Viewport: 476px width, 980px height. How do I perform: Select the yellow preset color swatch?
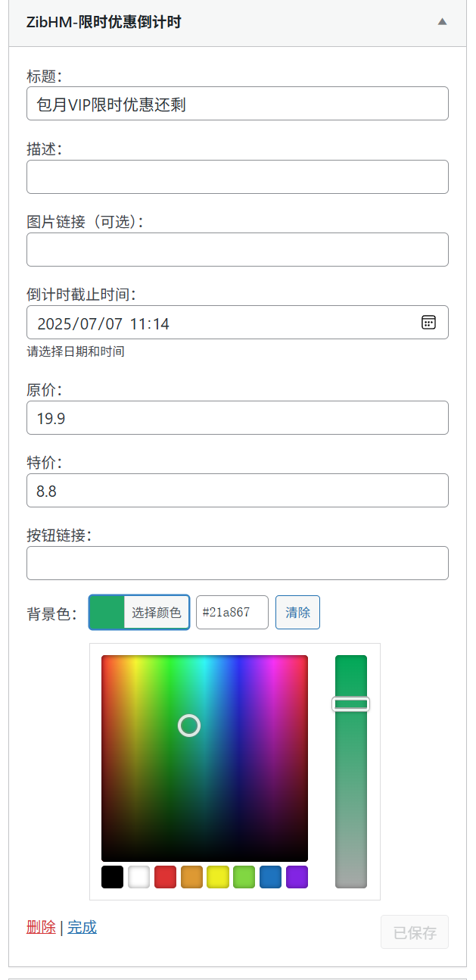217,876
